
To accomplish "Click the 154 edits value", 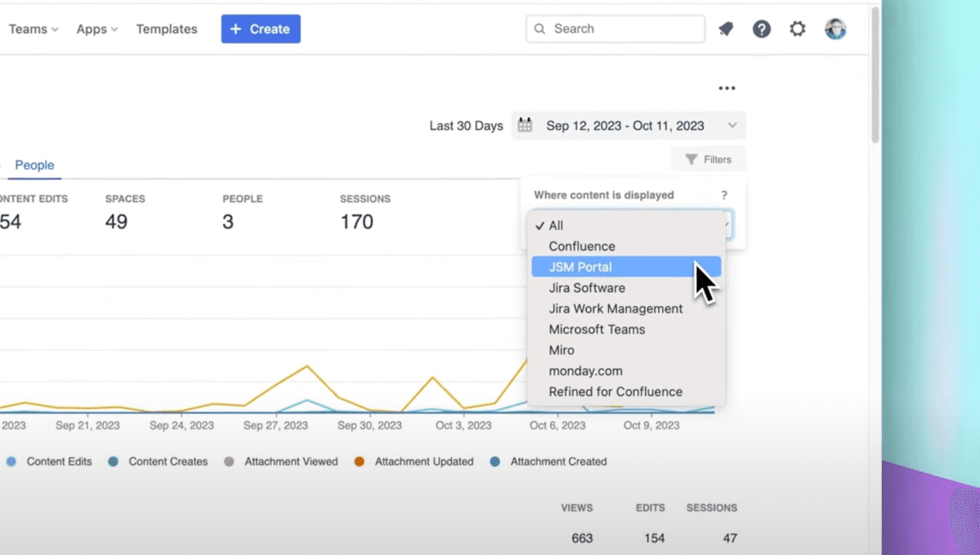I will [655, 538].
